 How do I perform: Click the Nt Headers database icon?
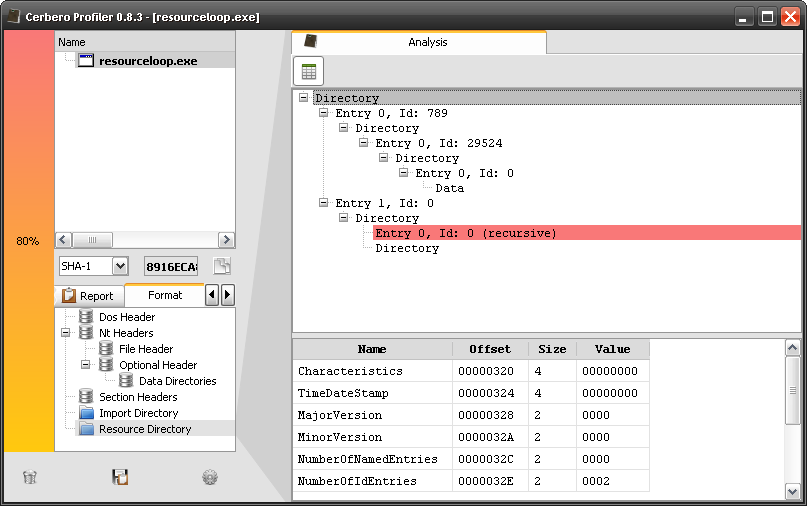tap(86, 333)
